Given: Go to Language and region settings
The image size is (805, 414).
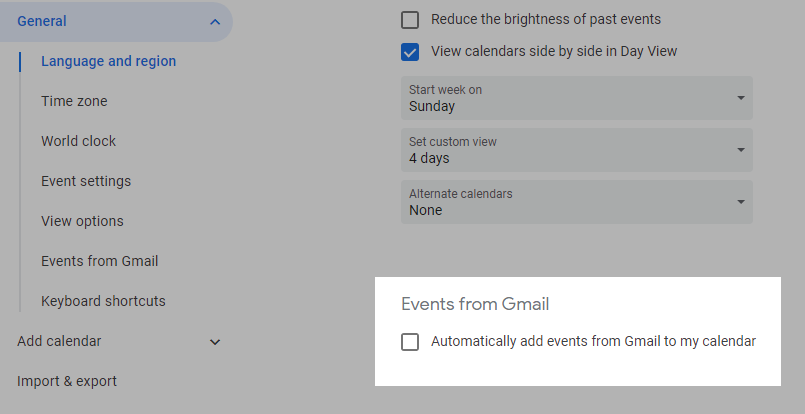Looking at the screenshot, I should pos(108,61).
